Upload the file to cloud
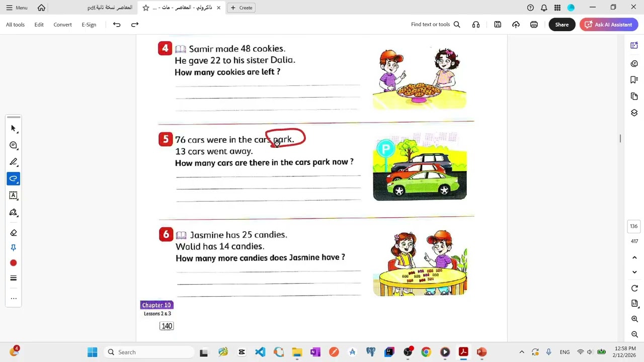644x362 pixels. pos(516,25)
